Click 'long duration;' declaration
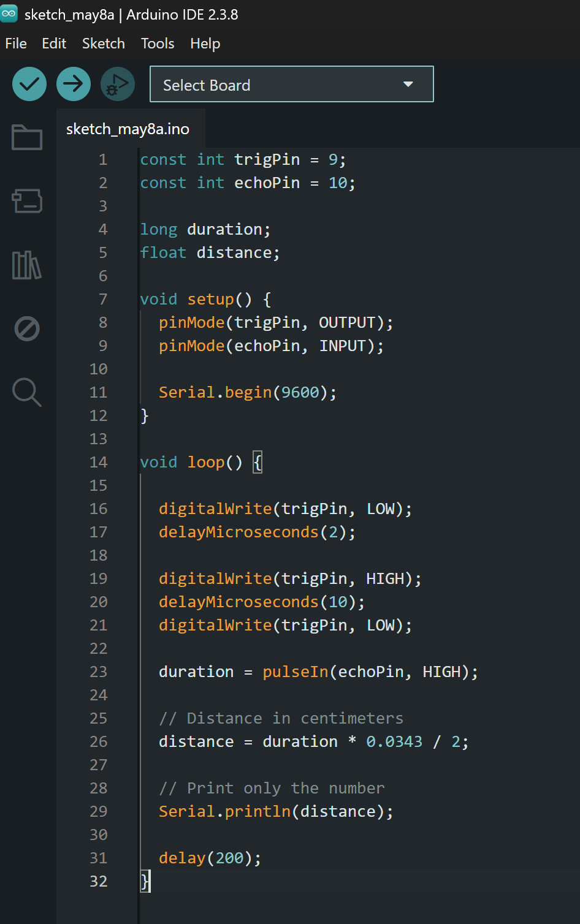 205,230
